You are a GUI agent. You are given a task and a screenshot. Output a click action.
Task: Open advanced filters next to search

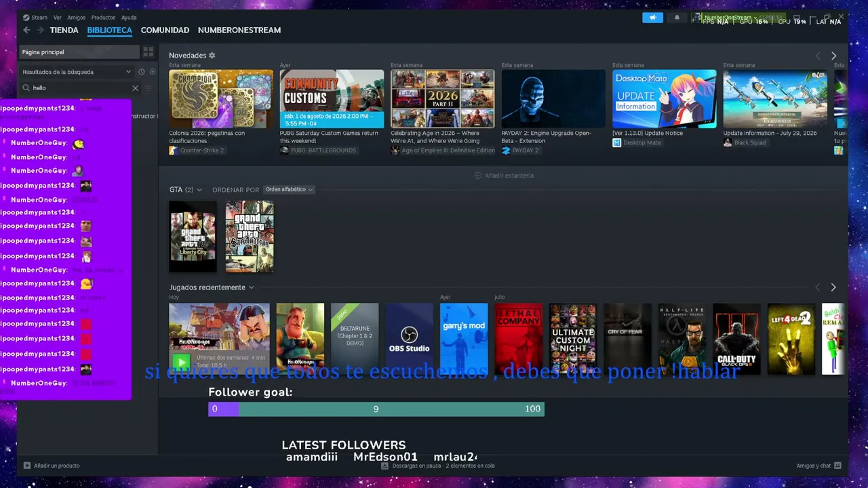[x=149, y=88]
